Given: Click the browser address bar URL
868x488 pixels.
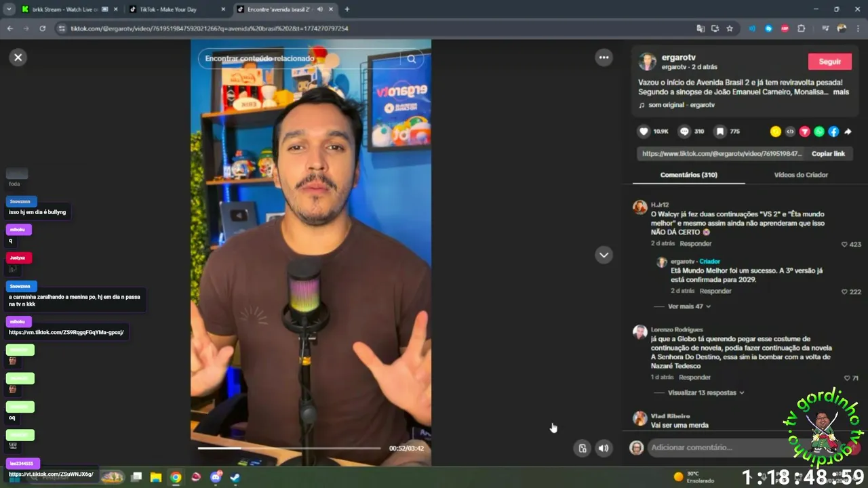Looking at the screenshot, I should (x=209, y=28).
